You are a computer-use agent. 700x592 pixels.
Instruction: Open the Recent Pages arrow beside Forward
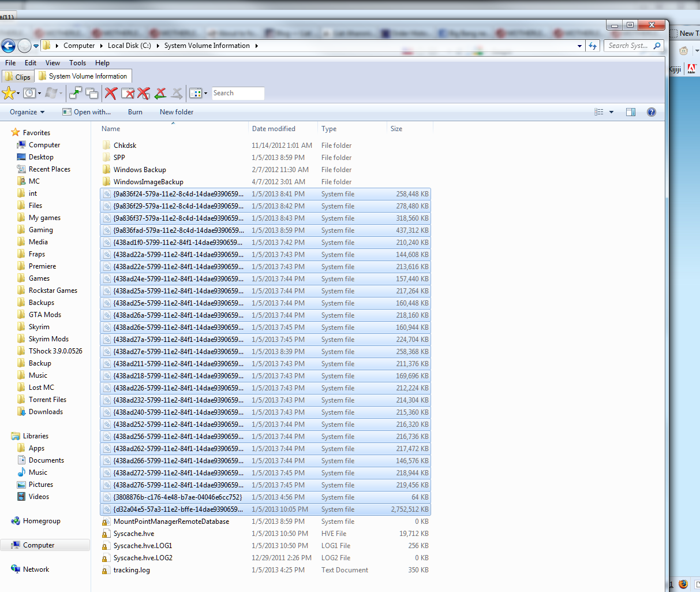tap(36, 46)
